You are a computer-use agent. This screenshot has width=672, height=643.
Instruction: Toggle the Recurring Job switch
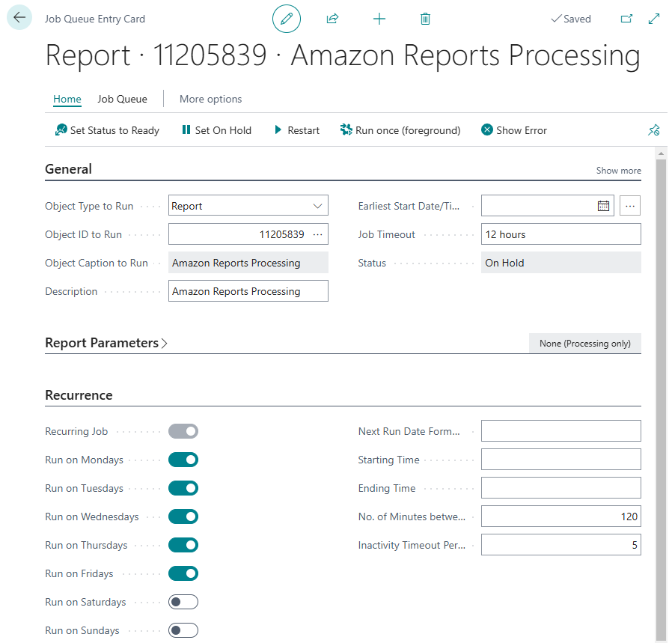click(x=183, y=431)
